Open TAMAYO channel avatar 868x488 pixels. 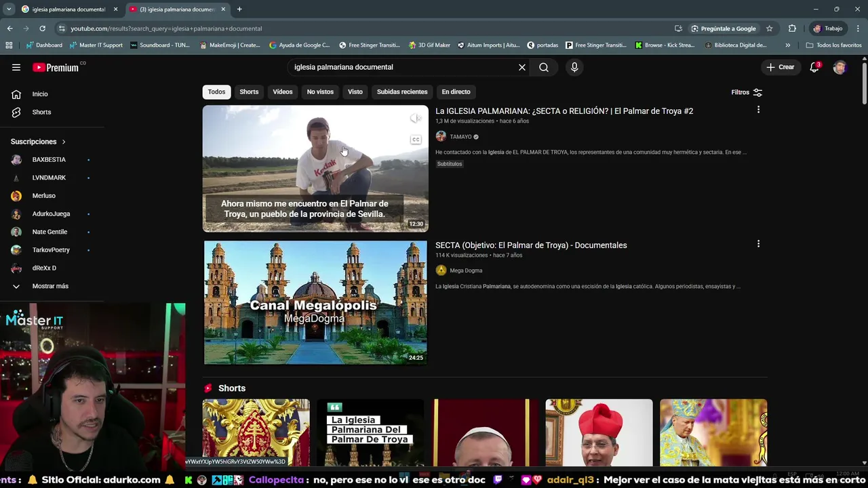coord(441,136)
